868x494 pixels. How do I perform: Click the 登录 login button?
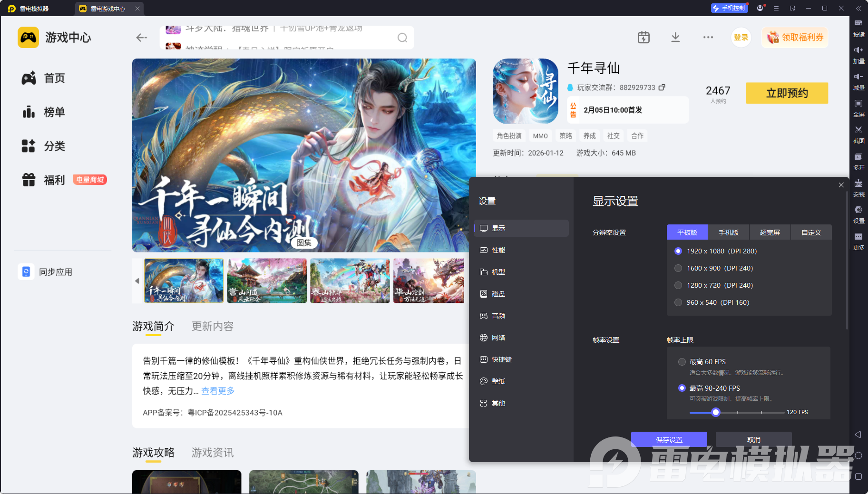point(741,38)
